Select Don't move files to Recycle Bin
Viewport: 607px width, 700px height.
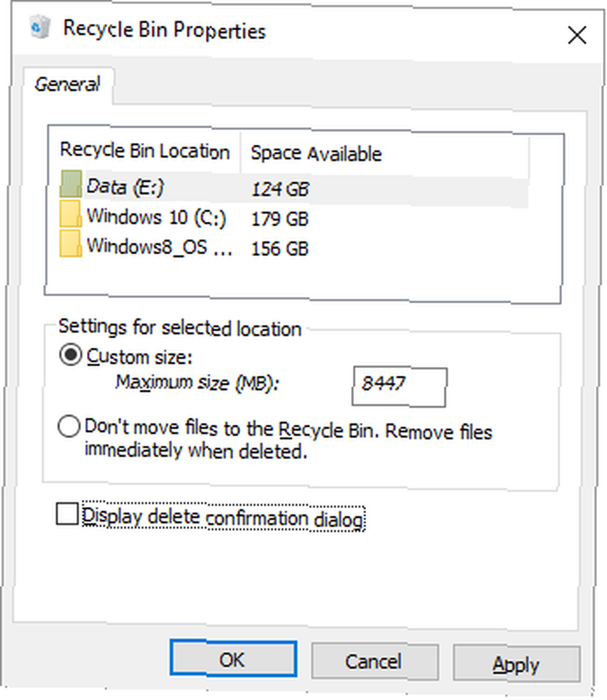click(69, 426)
